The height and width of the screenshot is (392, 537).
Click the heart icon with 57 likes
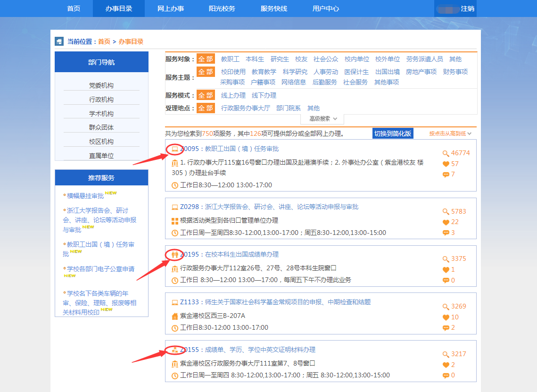[446, 164]
